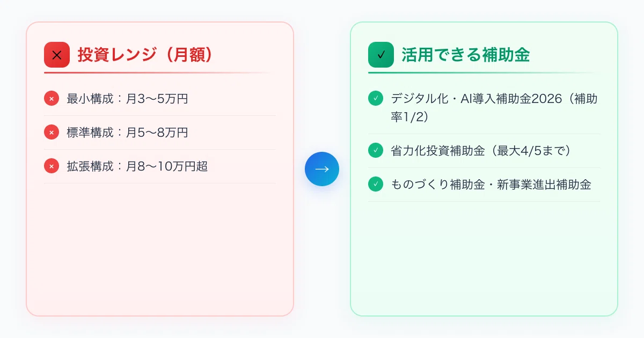Viewport: 644px width, 338px height.
Task: Click the red x bullet next to 拡張構成
Action: (x=52, y=166)
